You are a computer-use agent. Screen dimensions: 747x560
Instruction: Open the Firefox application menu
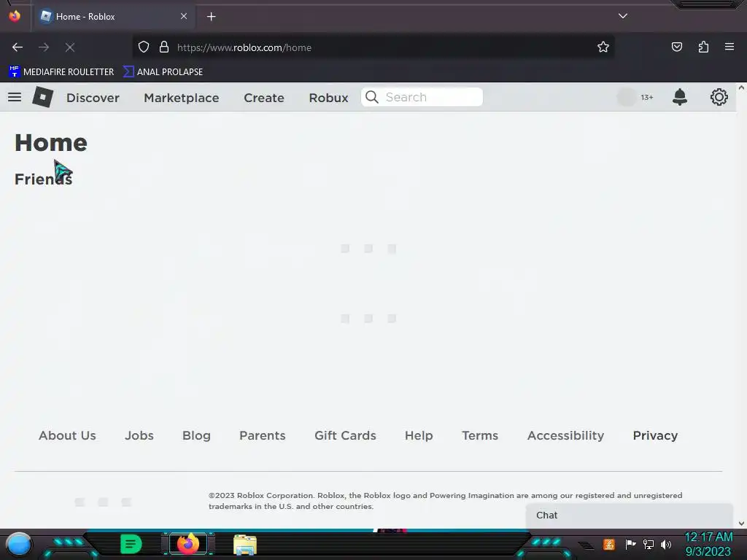coord(729,47)
